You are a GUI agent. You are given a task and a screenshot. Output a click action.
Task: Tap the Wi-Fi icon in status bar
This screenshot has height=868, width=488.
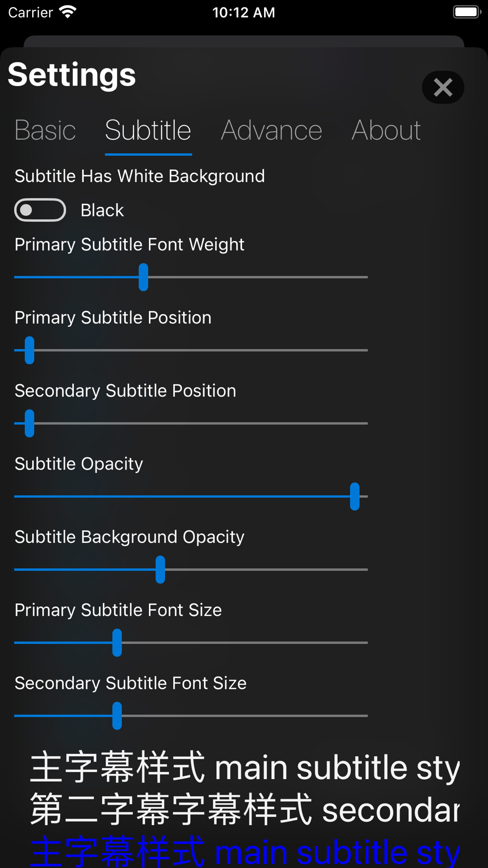pyautogui.click(x=68, y=12)
